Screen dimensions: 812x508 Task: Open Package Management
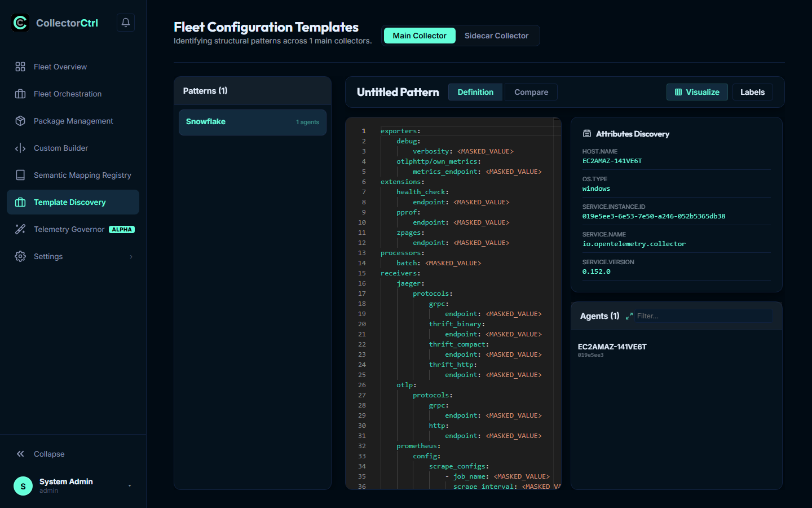73,121
